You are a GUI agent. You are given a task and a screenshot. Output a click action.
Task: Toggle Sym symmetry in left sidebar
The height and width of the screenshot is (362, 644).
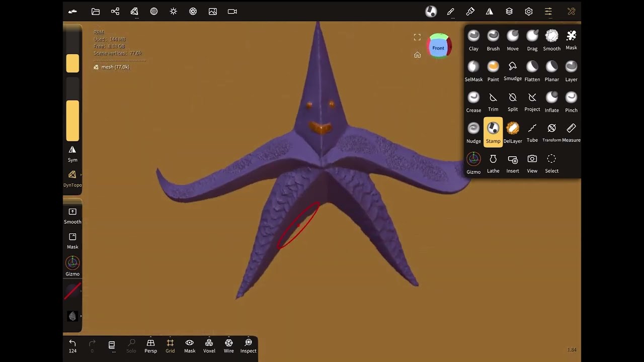coord(72,154)
